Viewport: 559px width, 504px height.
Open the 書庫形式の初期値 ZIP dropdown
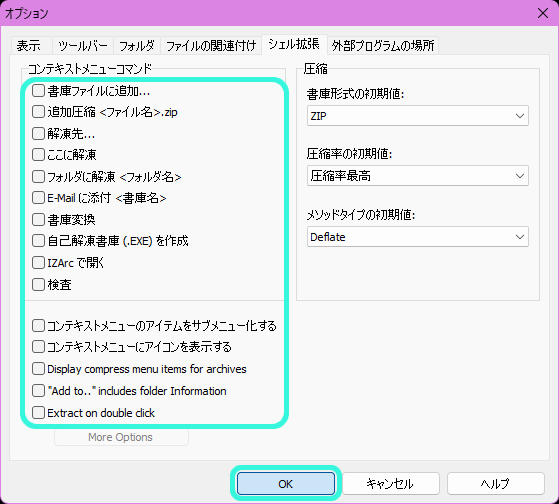tap(417, 115)
